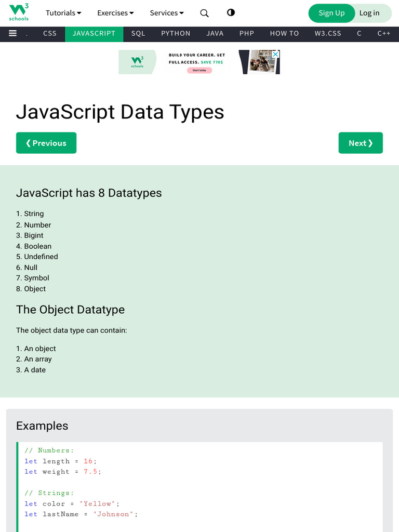Expand the Tutorials dropdown
This screenshot has height=532, width=399.
point(63,13)
